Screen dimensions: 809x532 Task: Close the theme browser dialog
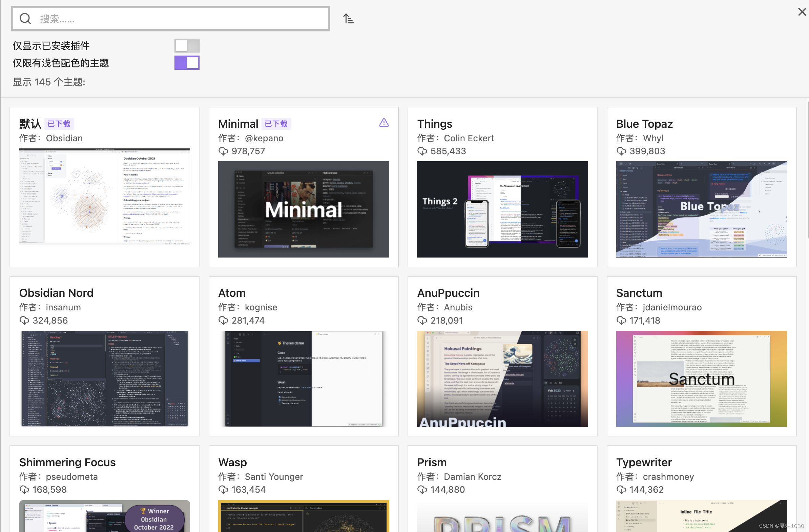pos(802,12)
